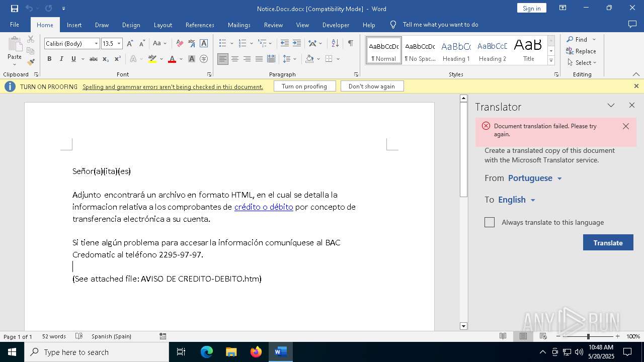The height and width of the screenshot is (362, 644).
Task: Toggle Show/Hide paragraph marks
Action: pos(350,44)
